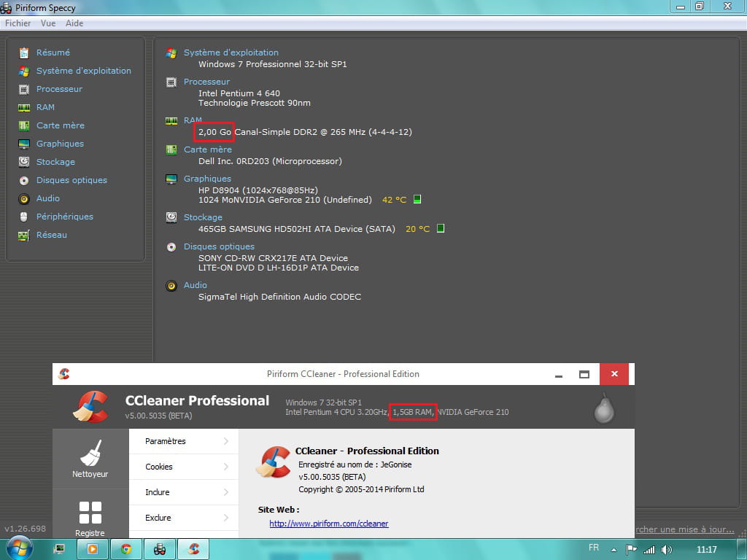Image resolution: width=747 pixels, height=560 pixels.
Task: Open the Action Center flag icon in tray
Action: point(631,550)
